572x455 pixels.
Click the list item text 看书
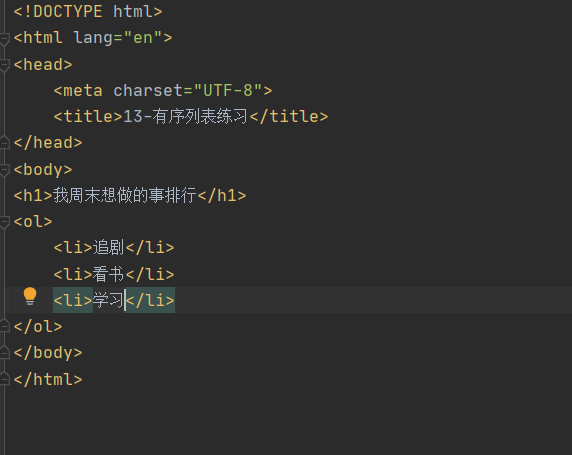108,274
